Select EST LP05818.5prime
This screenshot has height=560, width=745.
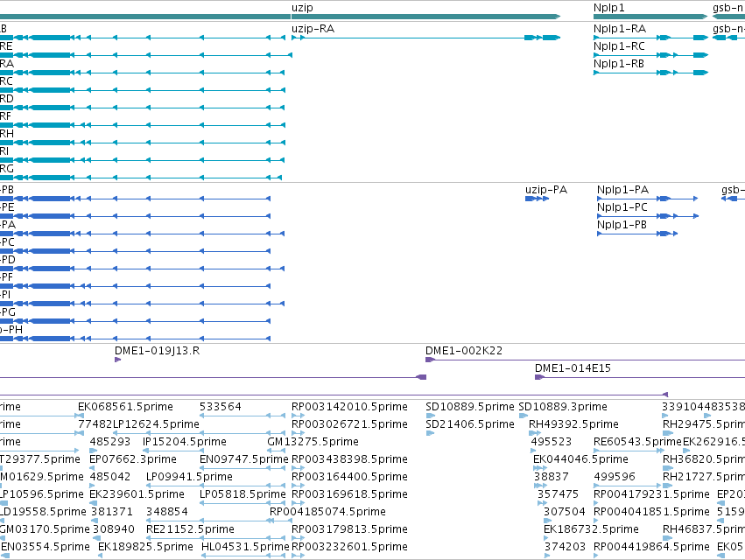click(242, 495)
